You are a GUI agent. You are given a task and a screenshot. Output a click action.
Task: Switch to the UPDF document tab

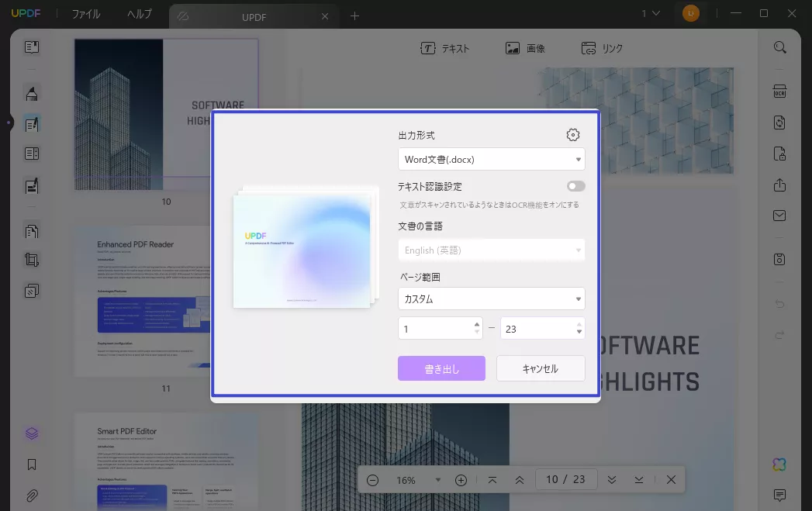coord(254,17)
